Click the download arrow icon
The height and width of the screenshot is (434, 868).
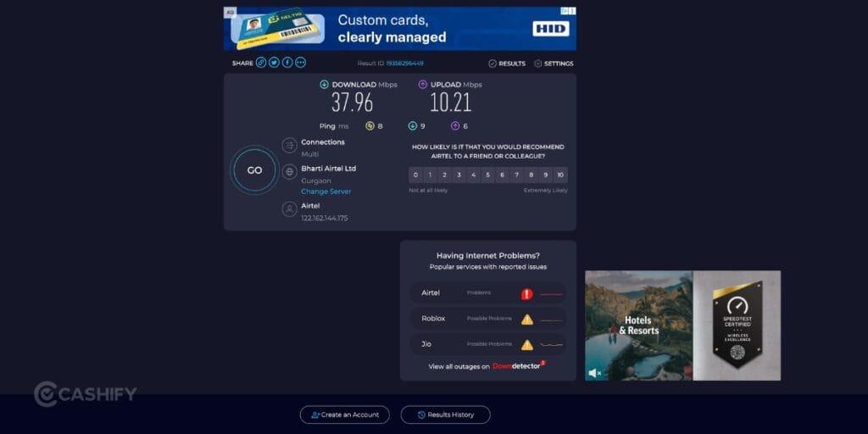[325, 85]
